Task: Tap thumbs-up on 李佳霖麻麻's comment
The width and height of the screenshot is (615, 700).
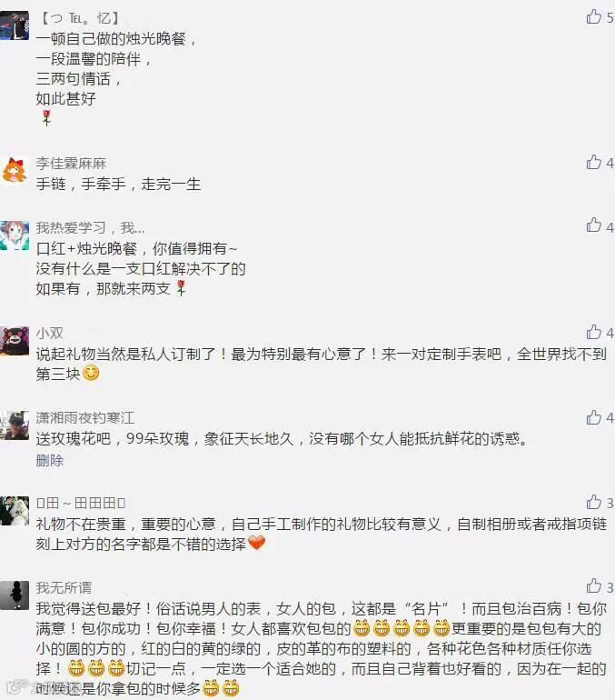Action: tap(593, 162)
